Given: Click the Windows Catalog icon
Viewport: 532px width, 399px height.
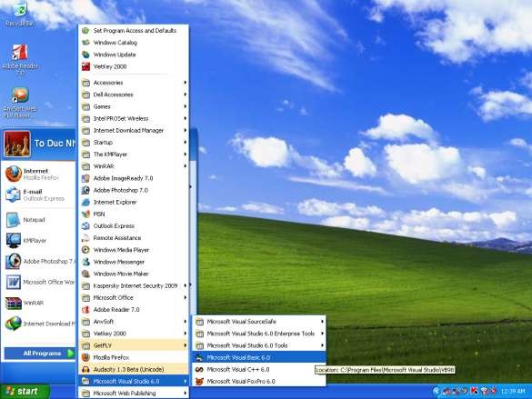Looking at the screenshot, I should [x=85, y=43].
